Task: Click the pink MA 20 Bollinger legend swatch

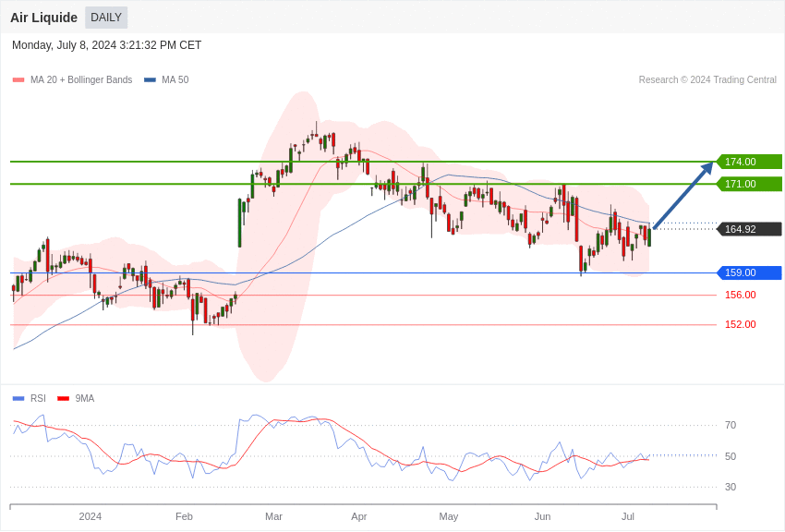Action: (18, 80)
